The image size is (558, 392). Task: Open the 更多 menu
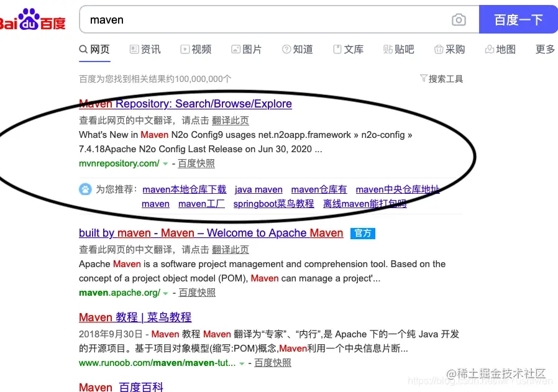click(x=544, y=49)
